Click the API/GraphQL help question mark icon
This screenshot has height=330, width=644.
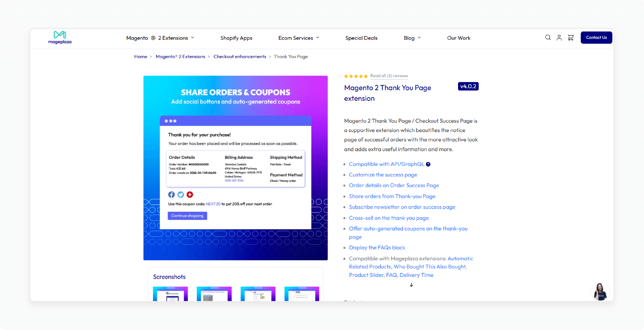pos(428,164)
